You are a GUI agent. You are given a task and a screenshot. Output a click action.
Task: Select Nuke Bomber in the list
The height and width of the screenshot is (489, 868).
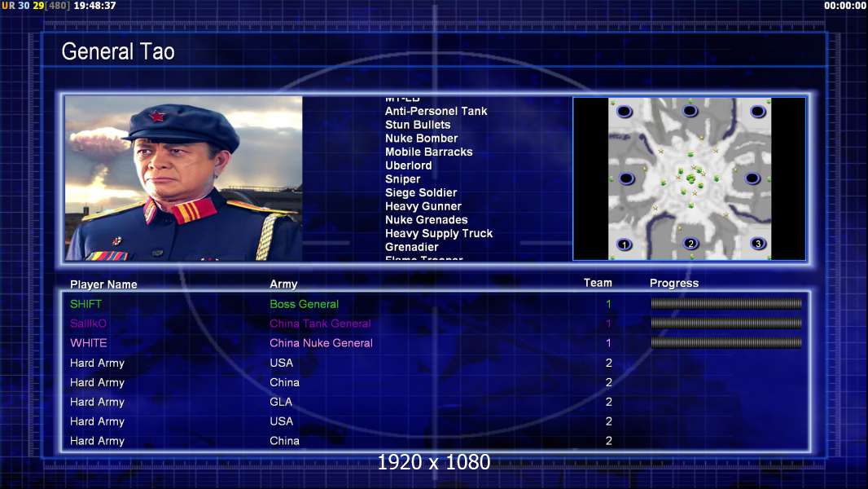(x=422, y=138)
